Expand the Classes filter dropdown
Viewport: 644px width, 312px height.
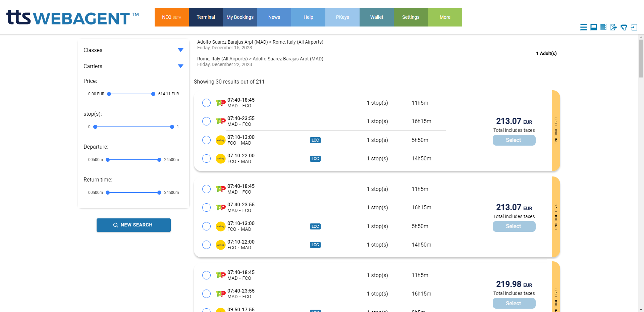tap(180, 50)
